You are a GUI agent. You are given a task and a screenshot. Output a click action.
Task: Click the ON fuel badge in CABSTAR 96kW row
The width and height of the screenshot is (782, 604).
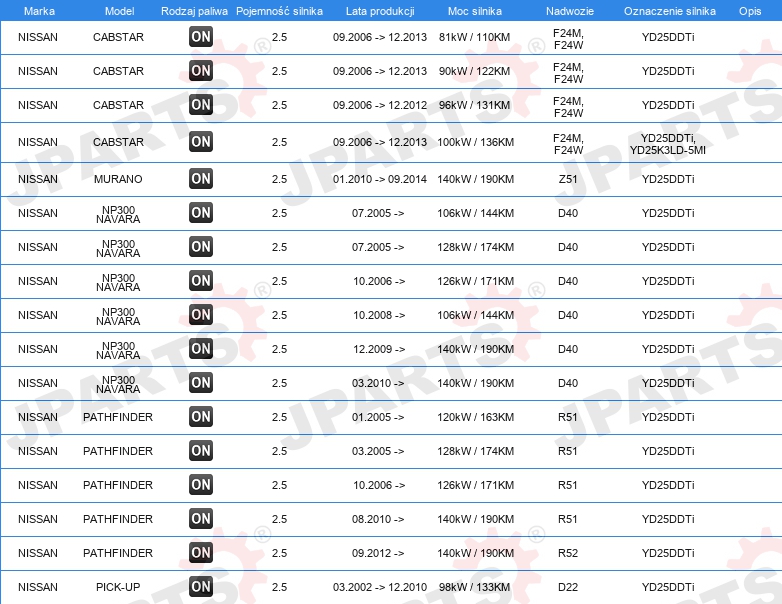click(201, 104)
